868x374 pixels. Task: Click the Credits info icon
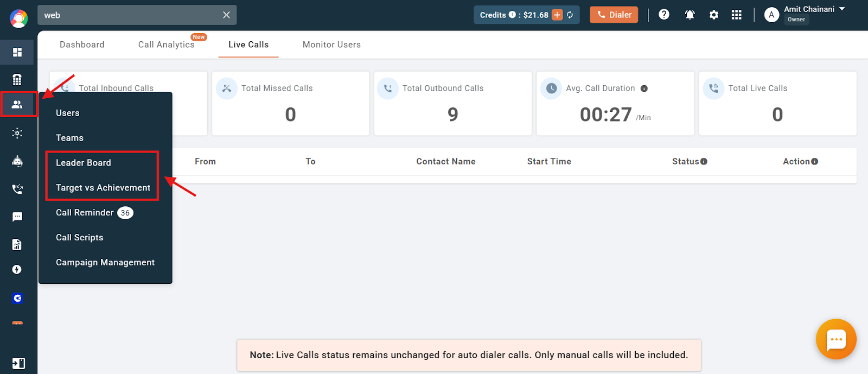pos(512,15)
